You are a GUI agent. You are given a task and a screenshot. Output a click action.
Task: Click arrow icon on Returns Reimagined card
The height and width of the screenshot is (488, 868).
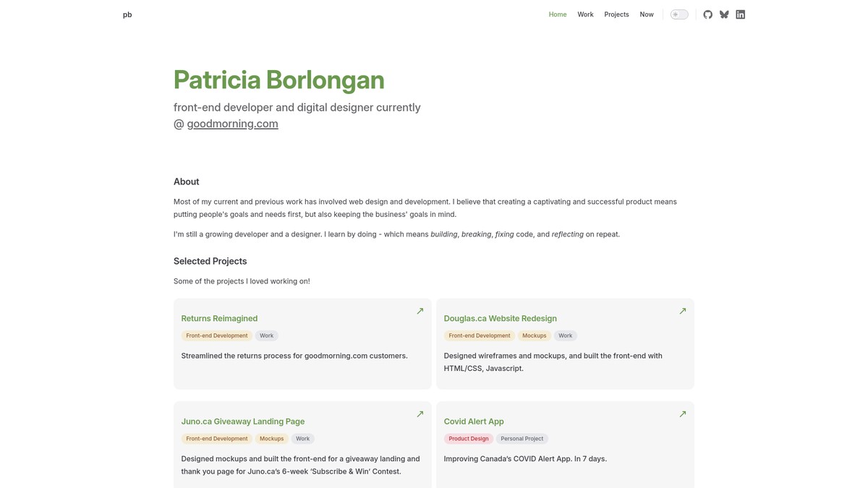pos(420,311)
